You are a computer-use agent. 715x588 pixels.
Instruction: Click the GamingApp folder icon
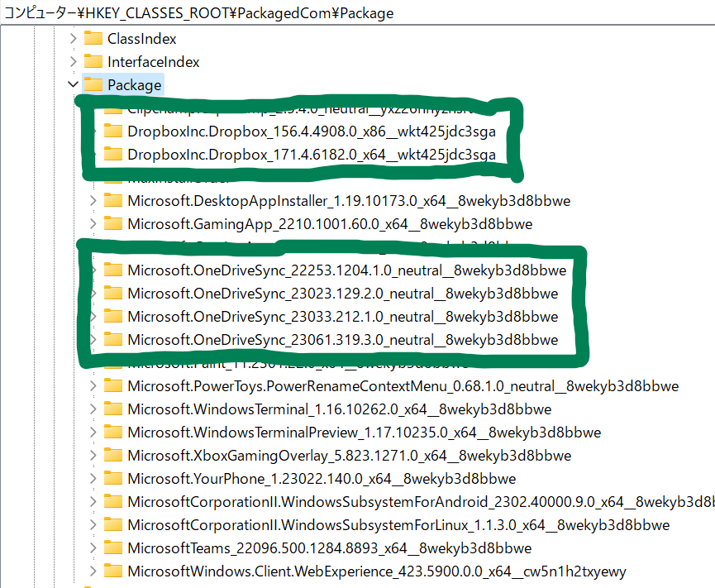click(x=113, y=223)
